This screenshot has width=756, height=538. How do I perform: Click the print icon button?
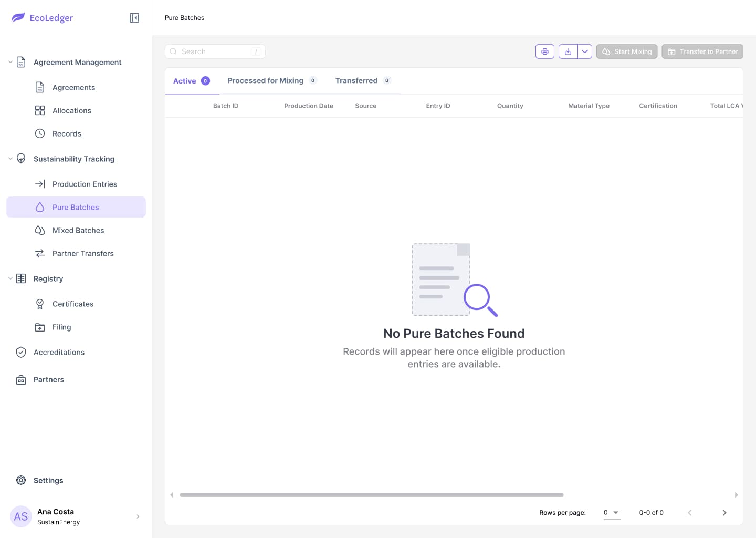(x=545, y=51)
